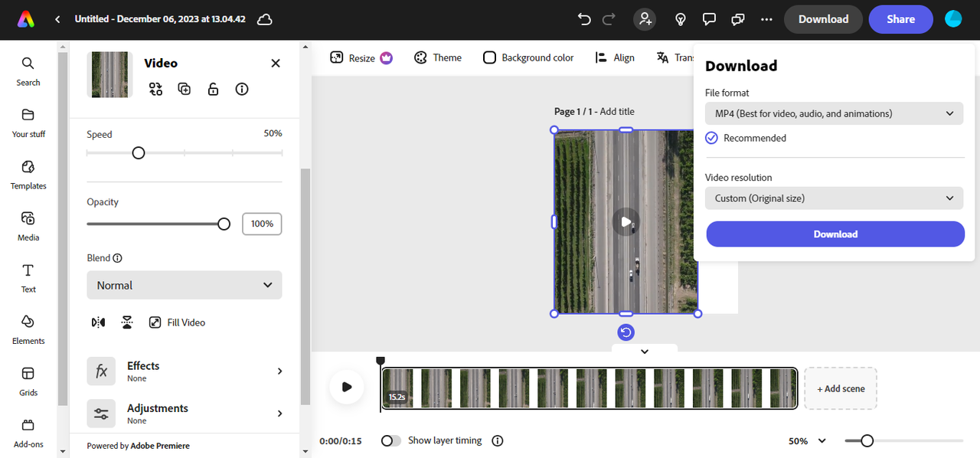Click the Recommended checkmark
Viewport: 980px width, 458px height.
711,138
